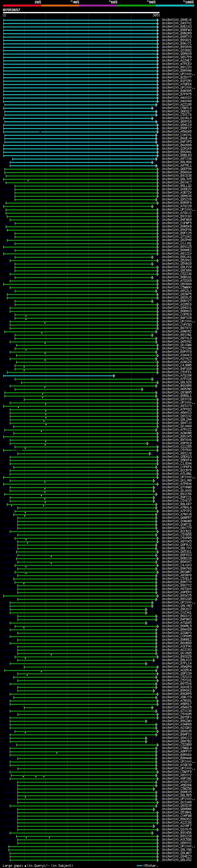Click the white query sequence bar
The width and height of the screenshot is (197, 868).
pos(81,12)
